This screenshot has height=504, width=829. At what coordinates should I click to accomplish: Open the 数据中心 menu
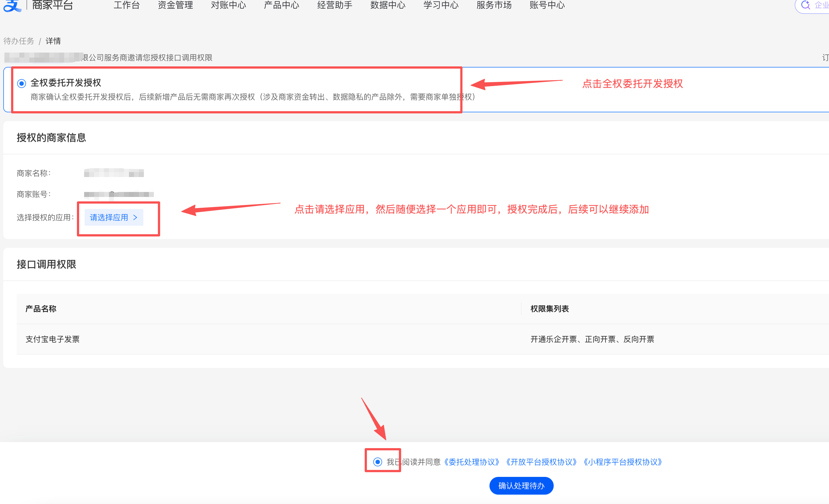tap(388, 5)
